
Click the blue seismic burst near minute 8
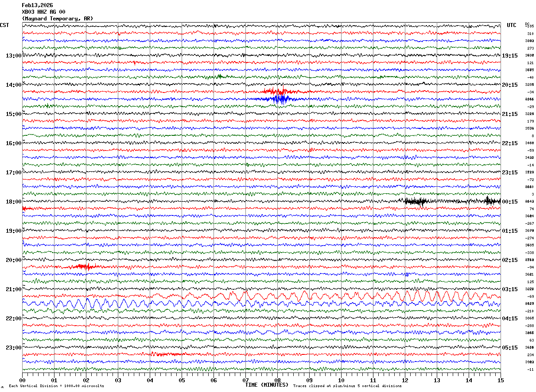[277, 99]
